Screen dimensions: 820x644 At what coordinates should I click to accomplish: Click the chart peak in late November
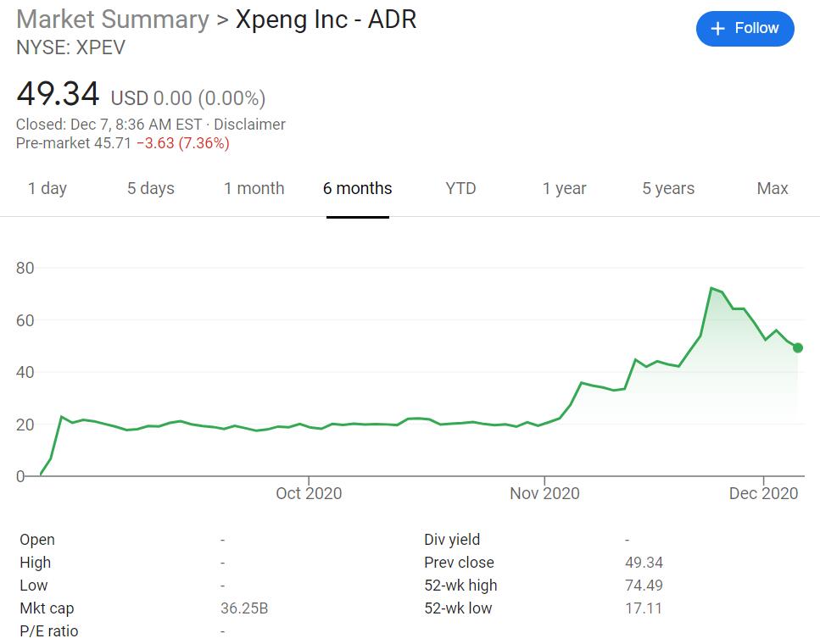711,288
